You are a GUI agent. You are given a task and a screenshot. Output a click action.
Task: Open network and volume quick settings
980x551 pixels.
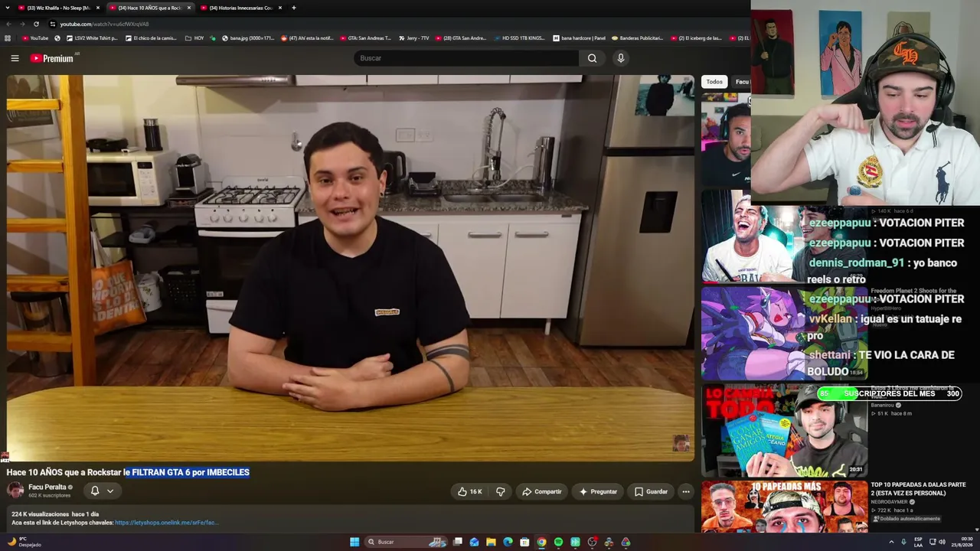tap(936, 542)
